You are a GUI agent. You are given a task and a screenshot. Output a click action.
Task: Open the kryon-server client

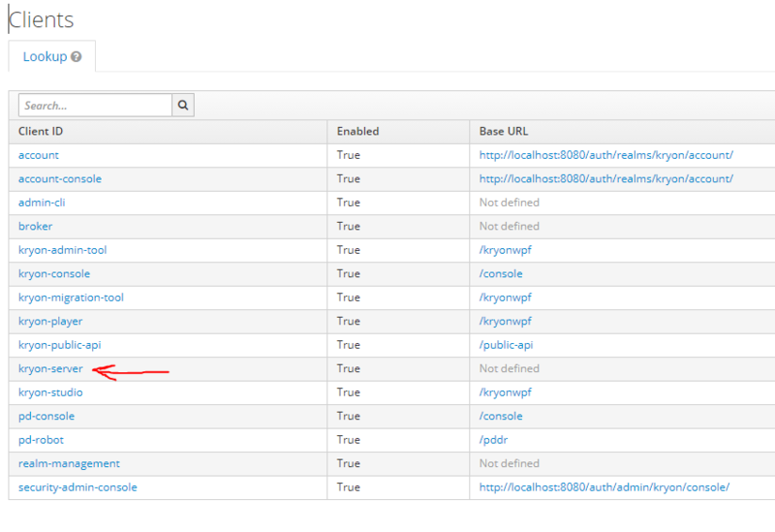[x=50, y=369]
